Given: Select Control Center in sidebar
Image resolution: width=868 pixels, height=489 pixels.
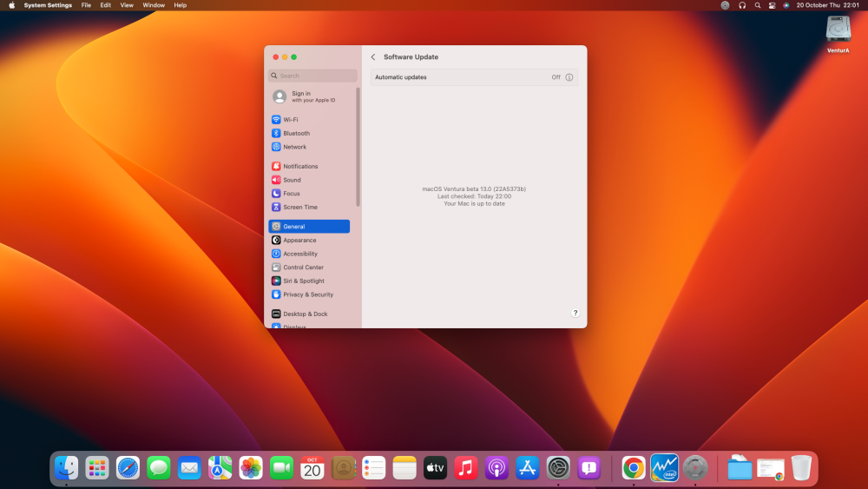Looking at the screenshot, I should click(309, 267).
